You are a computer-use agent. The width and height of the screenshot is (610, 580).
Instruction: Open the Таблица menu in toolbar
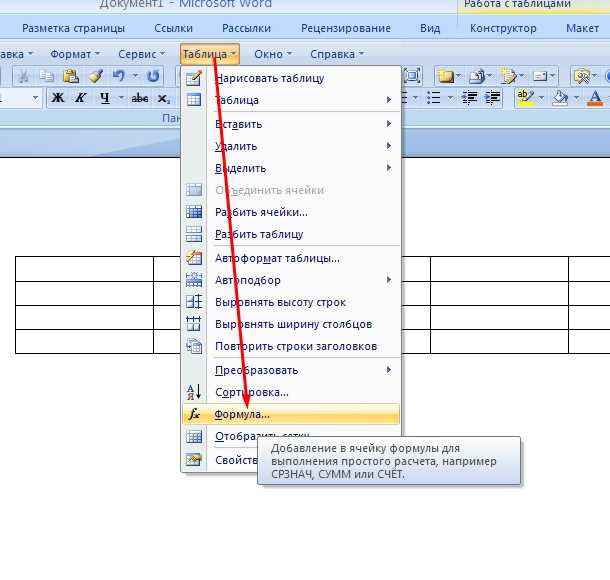210,54
